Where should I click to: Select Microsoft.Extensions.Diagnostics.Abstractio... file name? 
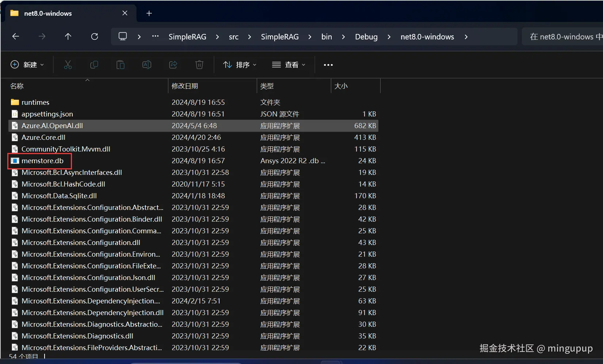[92, 324]
